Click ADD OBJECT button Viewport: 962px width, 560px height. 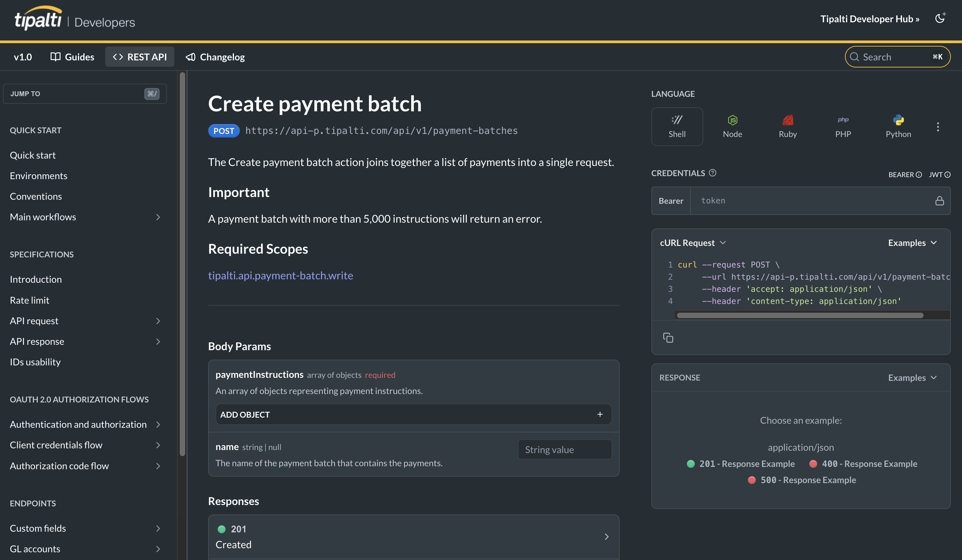[414, 414]
